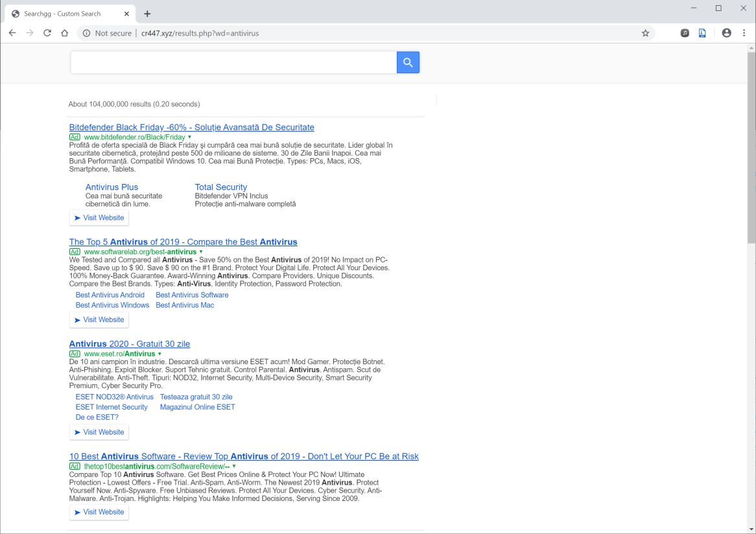Open the blue document extension icon
The image size is (756, 534).
tap(702, 33)
